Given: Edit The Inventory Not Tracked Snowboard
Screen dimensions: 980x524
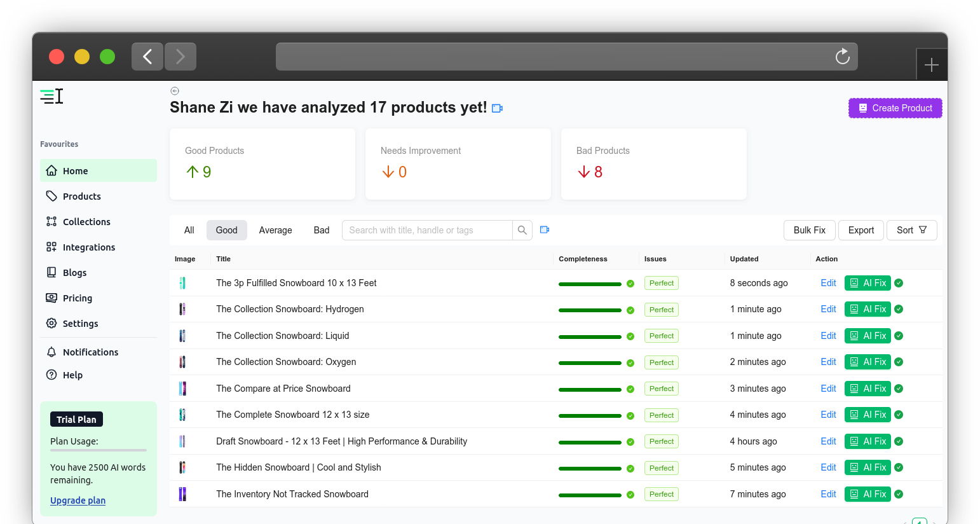Looking at the screenshot, I should (x=828, y=494).
